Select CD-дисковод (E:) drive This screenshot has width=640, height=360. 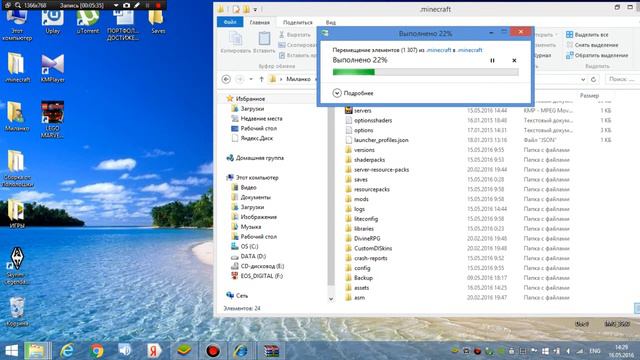[x=258, y=266]
